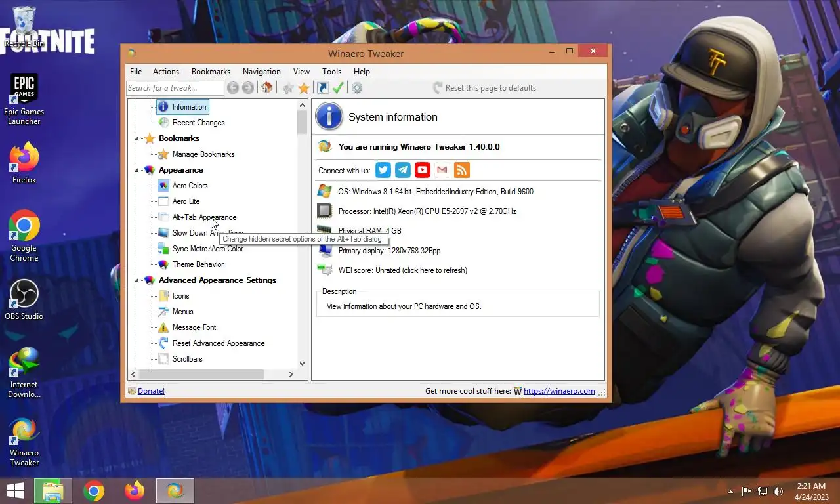840x504 pixels.
Task: Click the large blue System information icon
Action: (329, 117)
